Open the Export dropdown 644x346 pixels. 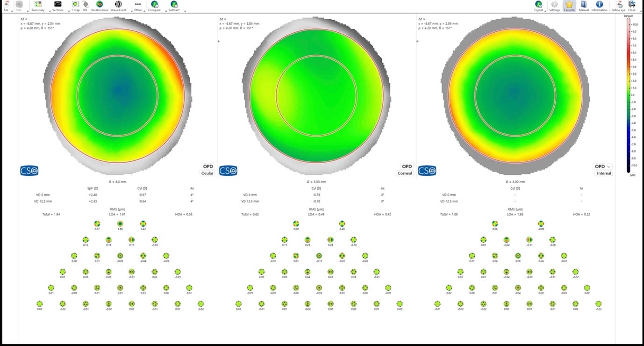(539, 6)
